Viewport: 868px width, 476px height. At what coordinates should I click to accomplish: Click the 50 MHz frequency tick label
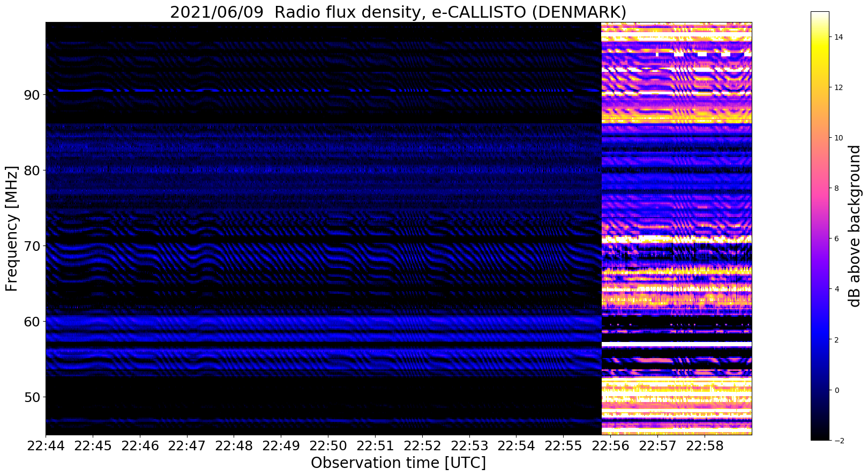pyautogui.click(x=32, y=397)
